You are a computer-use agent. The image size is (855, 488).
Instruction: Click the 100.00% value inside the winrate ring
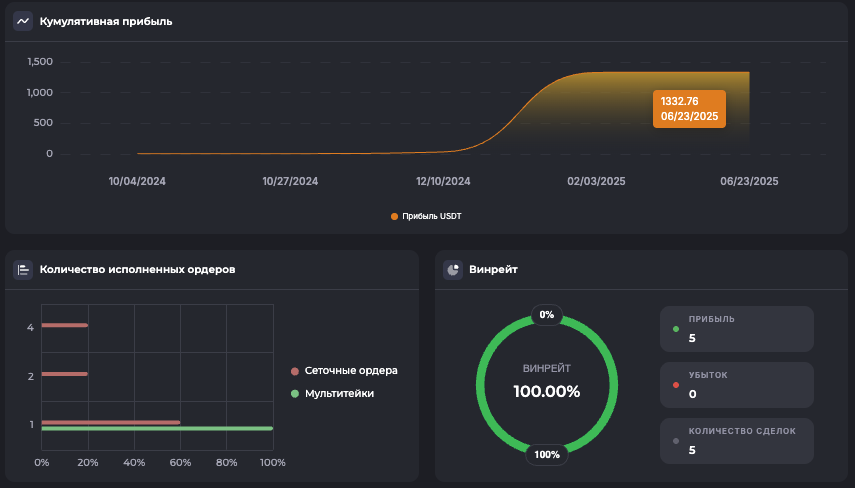pos(547,391)
